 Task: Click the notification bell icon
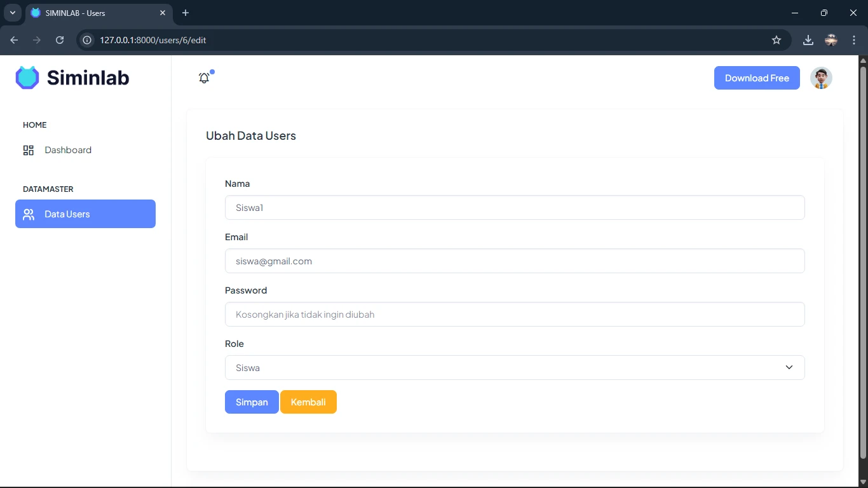pyautogui.click(x=204, y=78)
